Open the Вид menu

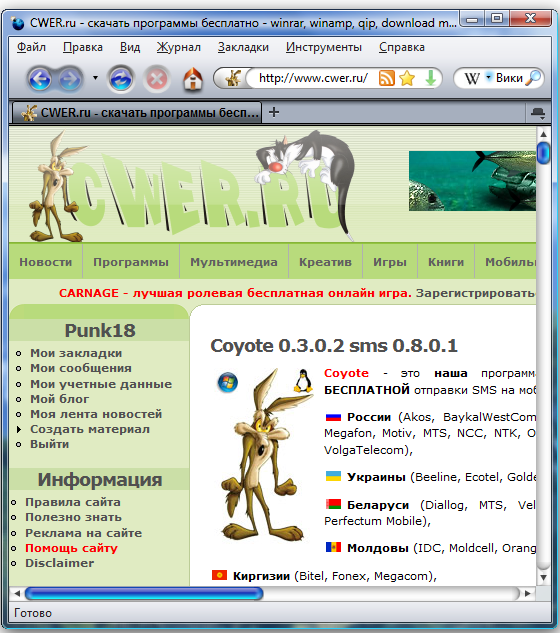pyautogui.click(x=130, y=47)
